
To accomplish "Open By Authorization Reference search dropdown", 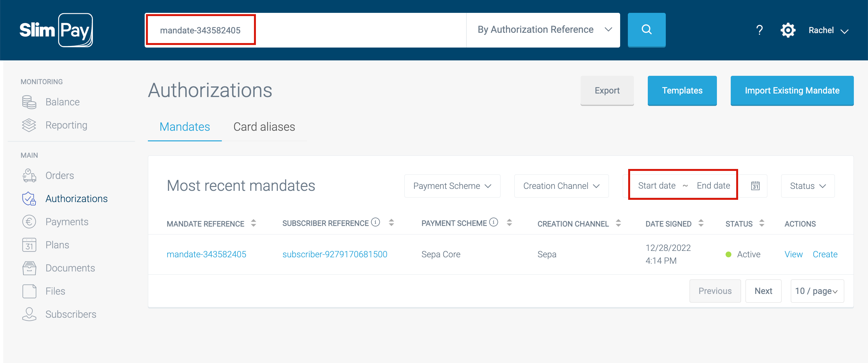I will pyautogui.click(x=543, y=30).
